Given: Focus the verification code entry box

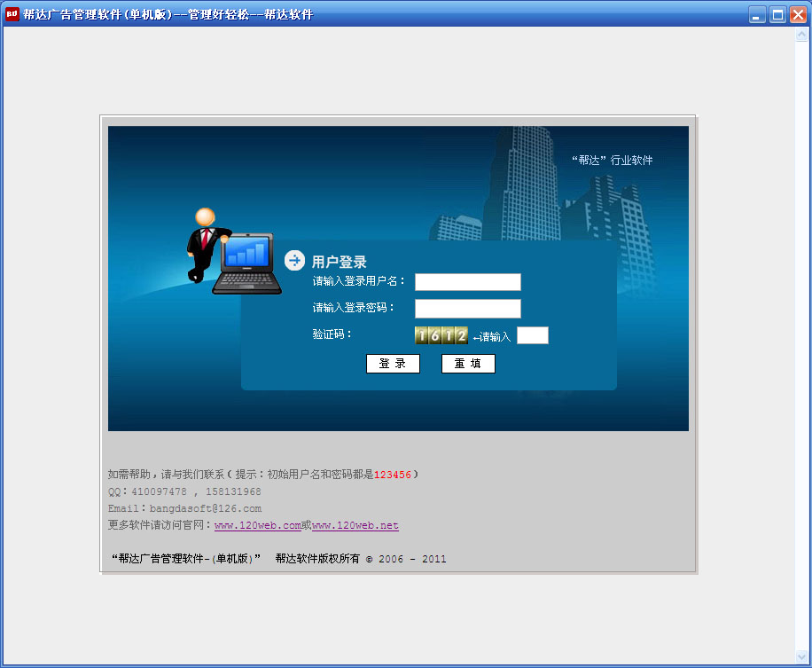Looking at the screenshot, I should point(533,335).
